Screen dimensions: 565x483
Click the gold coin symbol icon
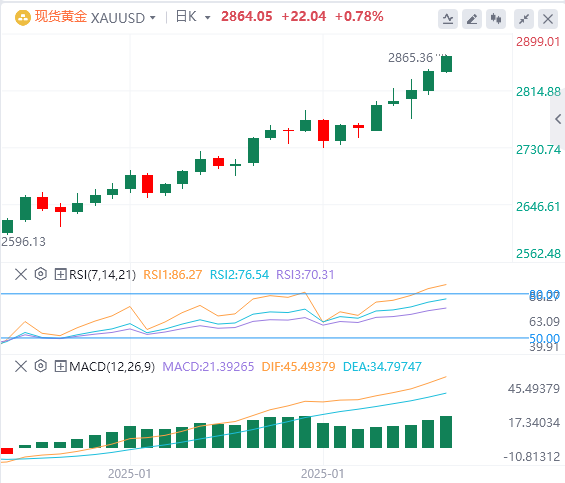tap(23, 18)
